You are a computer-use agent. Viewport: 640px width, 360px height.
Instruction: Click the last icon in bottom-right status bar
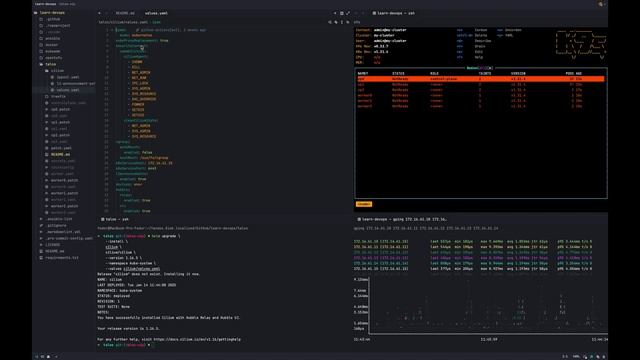coord(604,356)
